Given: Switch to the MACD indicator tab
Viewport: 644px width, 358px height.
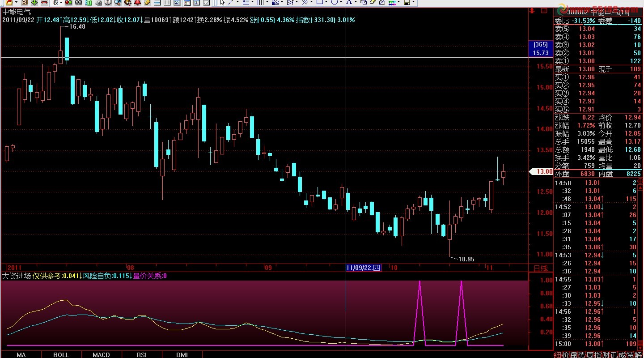Looking at the screenshot, I should pyautogui.click(x=101, y=354).
